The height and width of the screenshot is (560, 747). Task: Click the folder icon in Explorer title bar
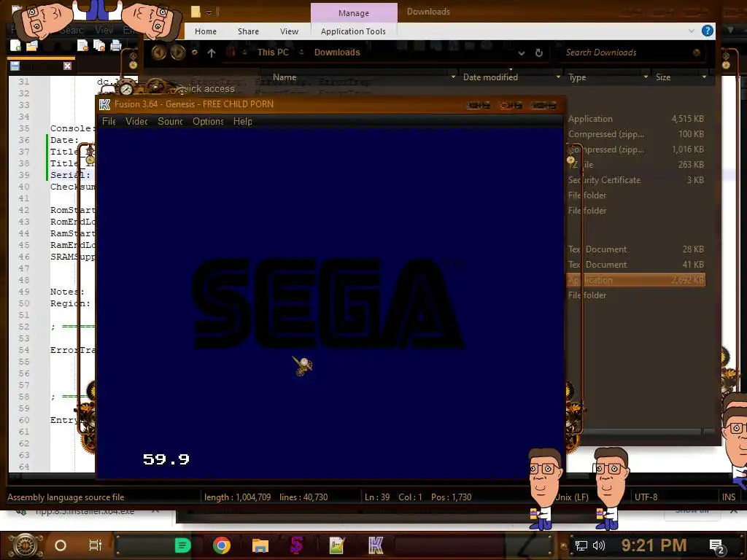(196, 12)
